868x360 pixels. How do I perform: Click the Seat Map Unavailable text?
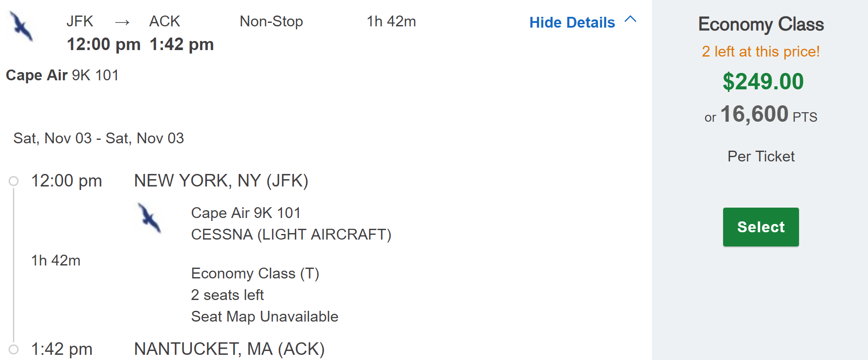(264, 316)
